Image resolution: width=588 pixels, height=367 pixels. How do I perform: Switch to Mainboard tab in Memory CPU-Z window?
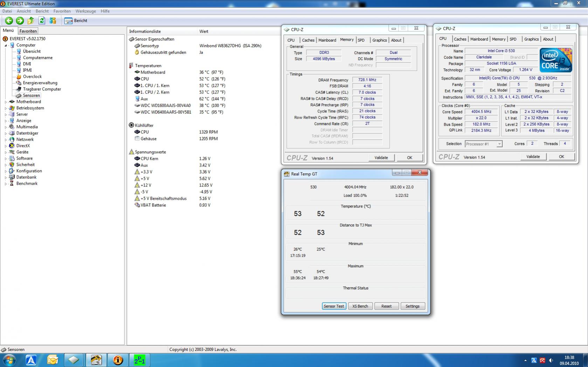pyautogui.click(x=327, y=40)
